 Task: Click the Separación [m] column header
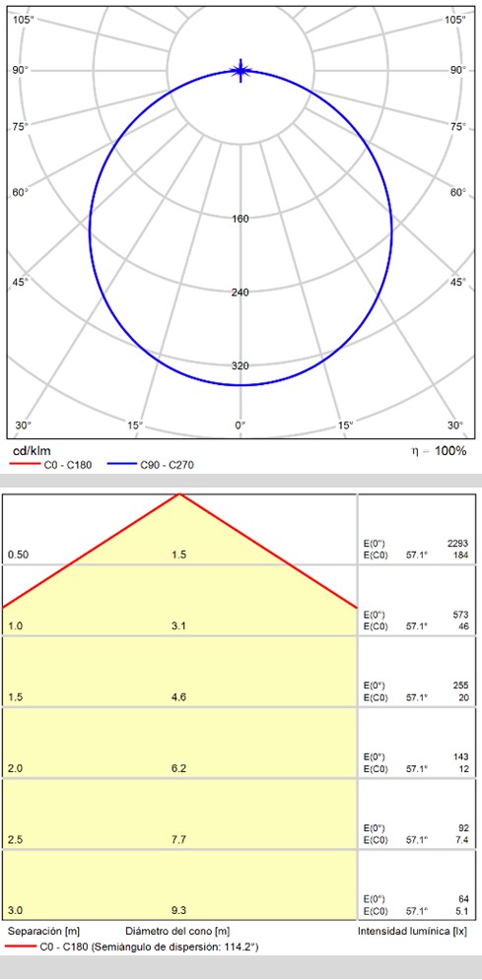tap(43, 932)
